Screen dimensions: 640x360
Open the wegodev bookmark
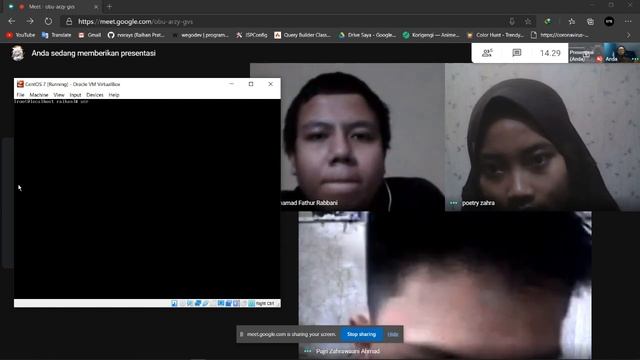click(x=200, y=35)
